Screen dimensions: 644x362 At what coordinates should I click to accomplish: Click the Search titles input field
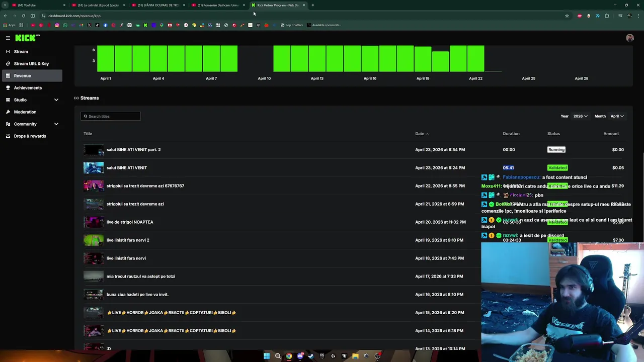[x=111, y=116]
